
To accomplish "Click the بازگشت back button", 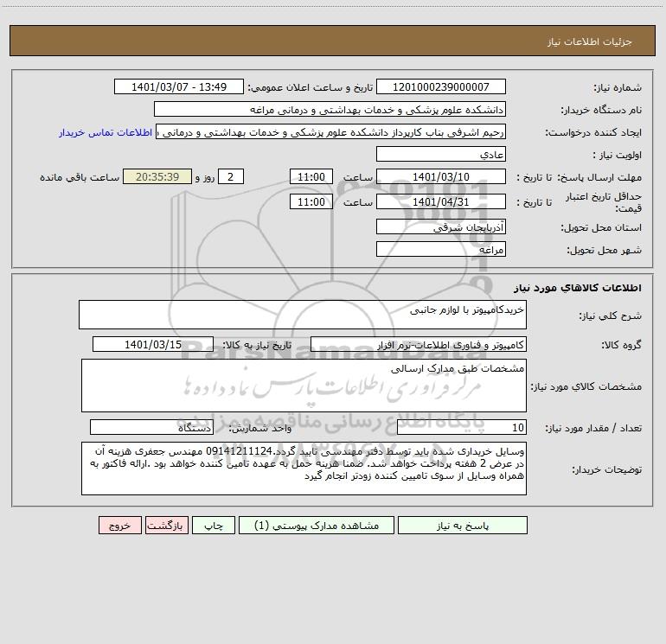I will click(166, 526).
